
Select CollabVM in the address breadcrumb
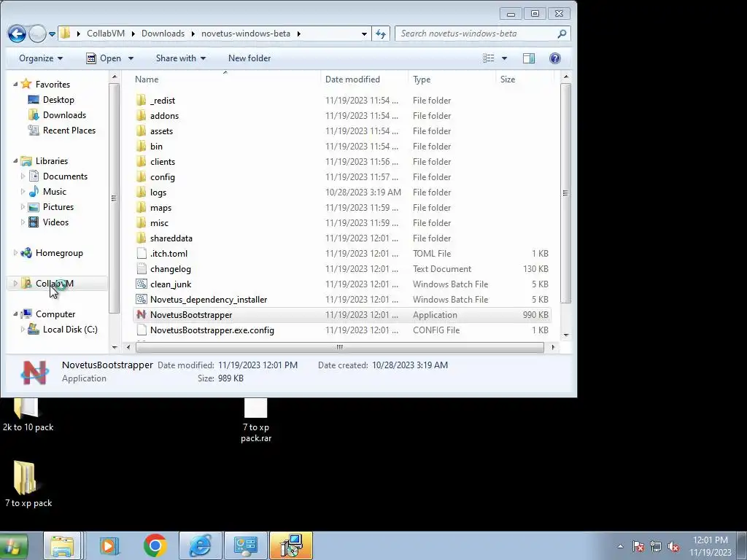click(106, 34)
